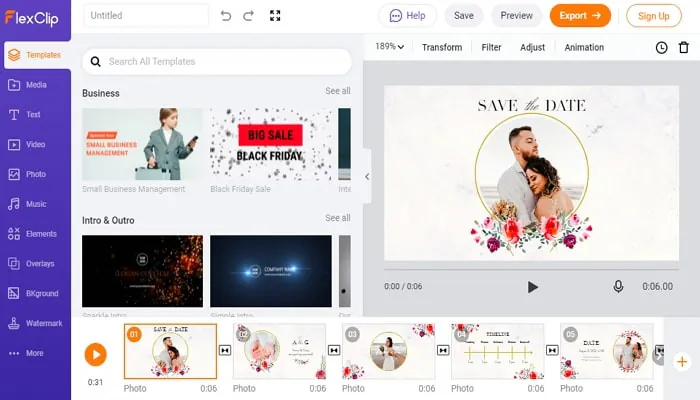Click See all for Business templates
Screen dimensions: 700x400
click(x=338, y=91)
